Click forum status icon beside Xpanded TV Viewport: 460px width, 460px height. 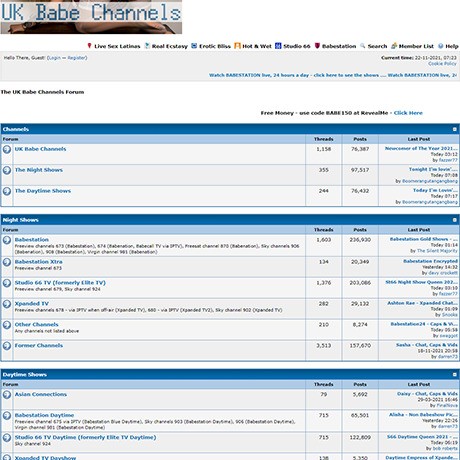(7, 304)
